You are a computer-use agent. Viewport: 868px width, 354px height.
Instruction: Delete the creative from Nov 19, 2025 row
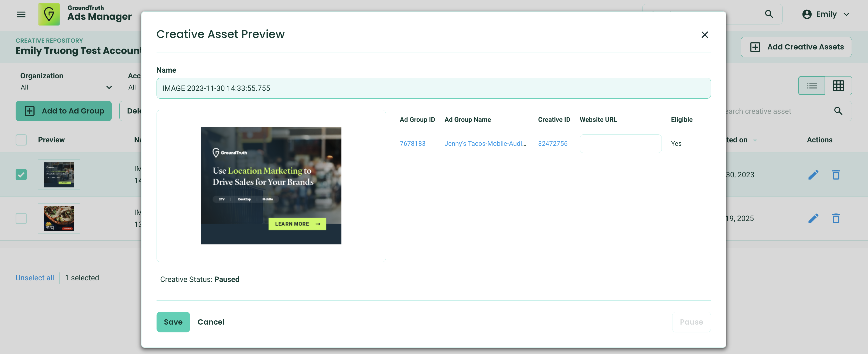coord(836,218)
